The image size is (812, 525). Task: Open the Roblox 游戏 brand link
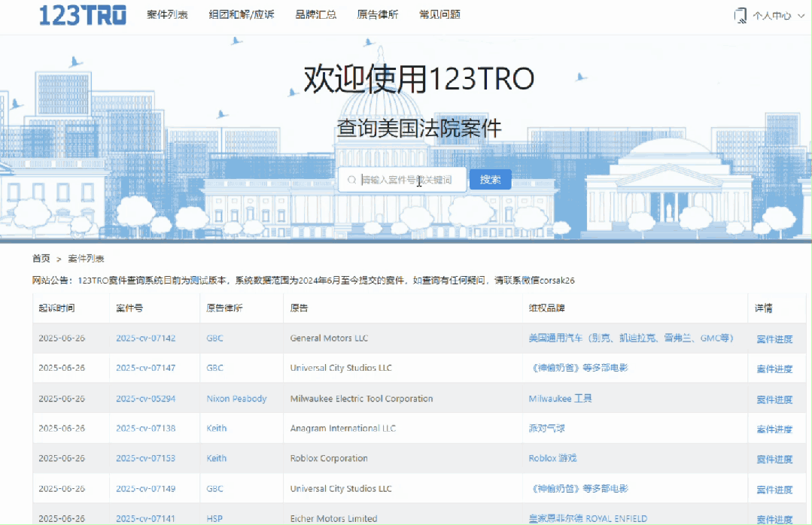tap(552, 459)
